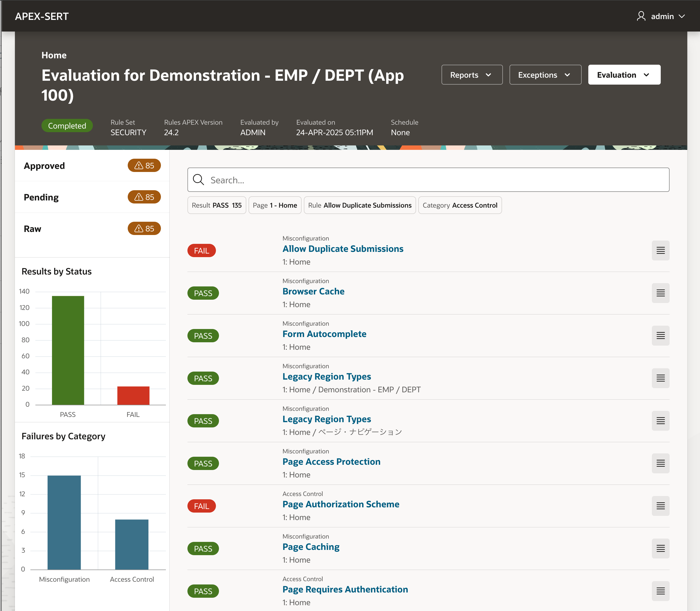Image resolution: width=700 pixels, height=611 pixels.
Task: Select the Approved results view
Action: pyautogui.click(x=44, y=166)
